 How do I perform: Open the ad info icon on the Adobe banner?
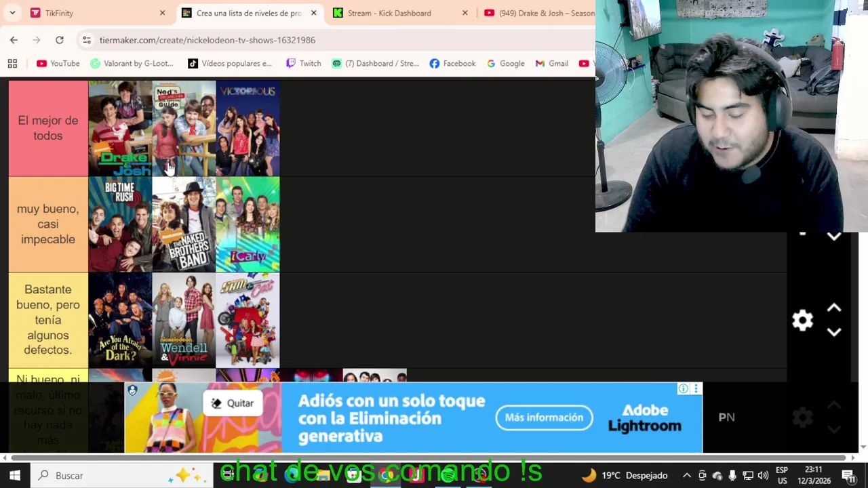tap(683, 388)
